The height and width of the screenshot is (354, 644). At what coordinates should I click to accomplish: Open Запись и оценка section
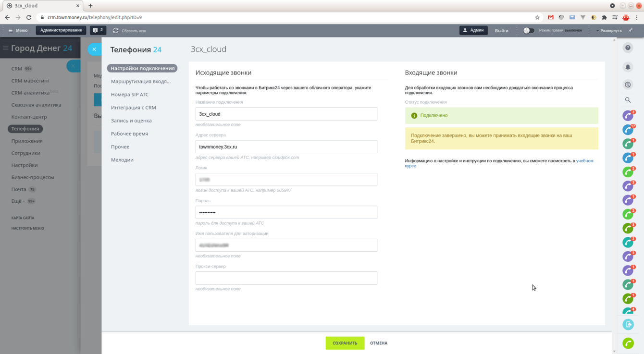coord(131,121)
